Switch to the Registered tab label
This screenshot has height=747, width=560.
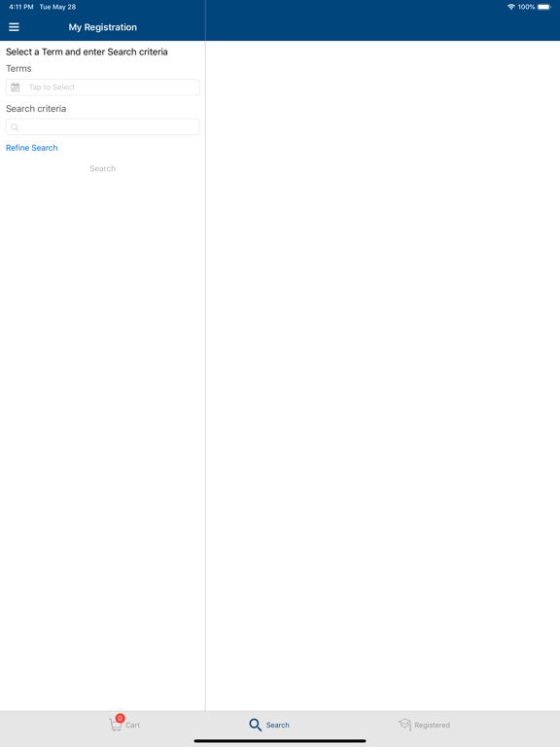click(x=432, y=725)
